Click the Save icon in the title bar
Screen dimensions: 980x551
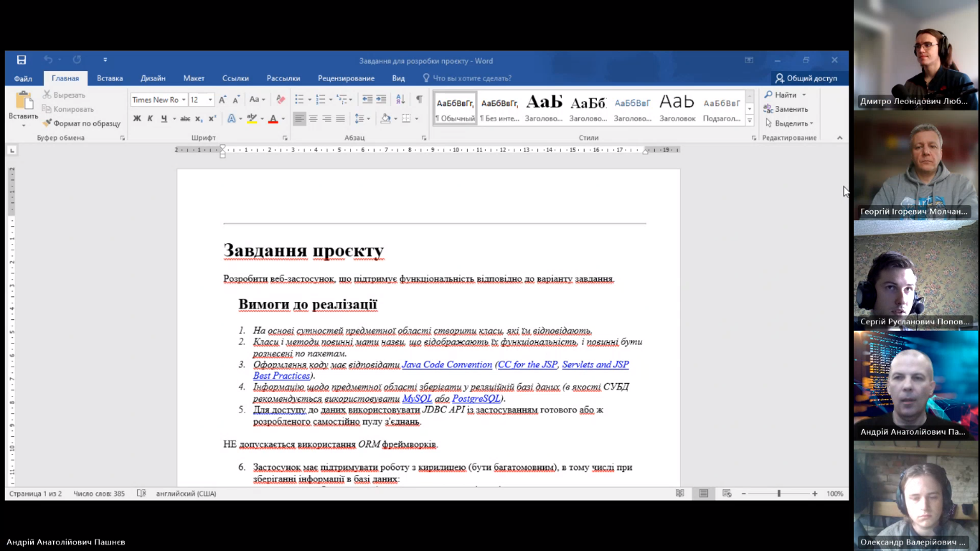tap(22, 60)
